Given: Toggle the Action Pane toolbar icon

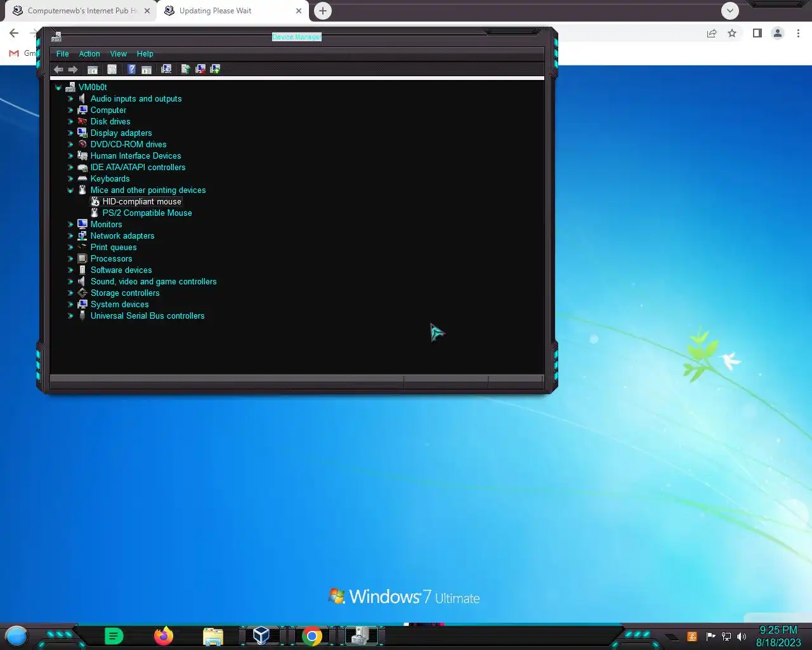Looking at the screenshot, I should [147, 69].
